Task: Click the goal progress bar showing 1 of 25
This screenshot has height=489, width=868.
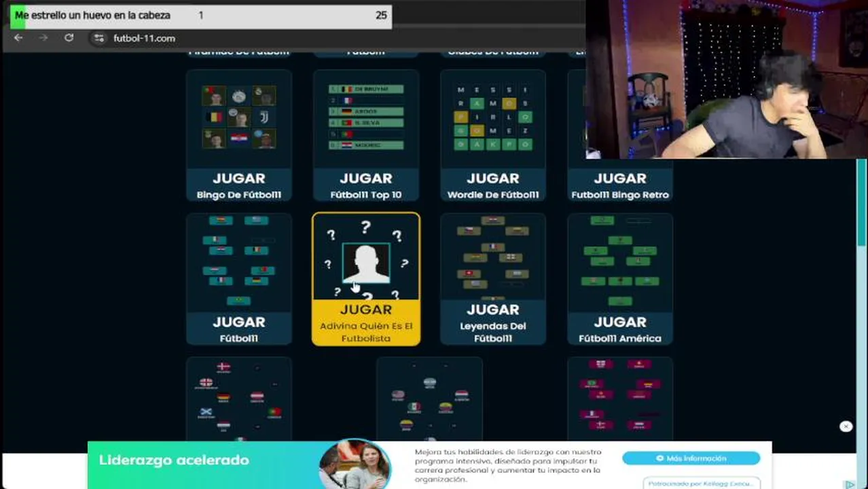Action: pyautogui.click(x=201, y=16)
